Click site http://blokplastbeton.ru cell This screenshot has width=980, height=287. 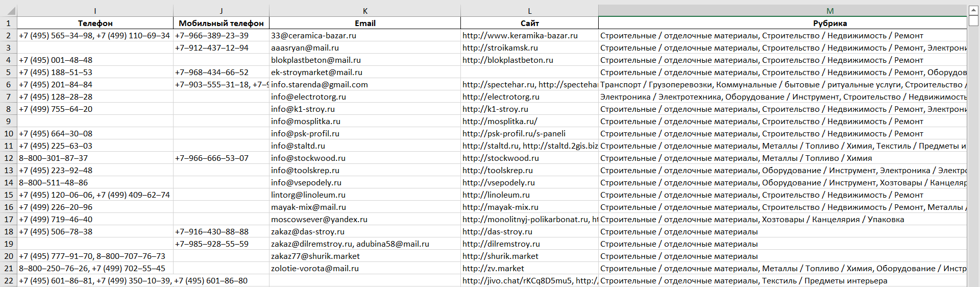point(529,60)
